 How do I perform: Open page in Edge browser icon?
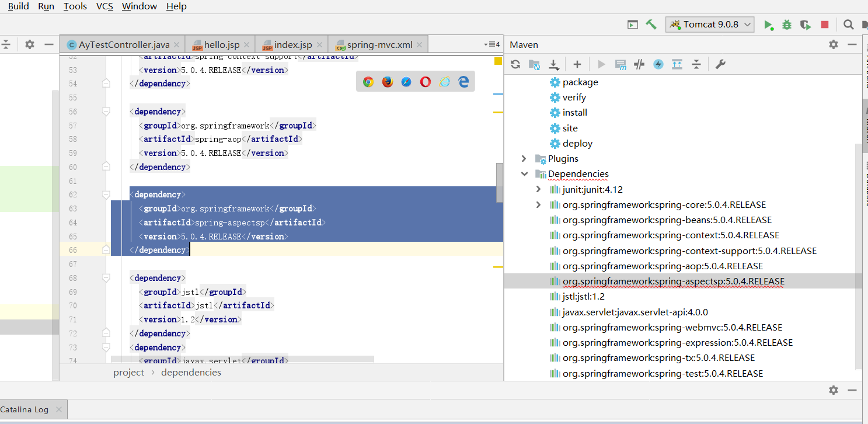coord(464,82)
